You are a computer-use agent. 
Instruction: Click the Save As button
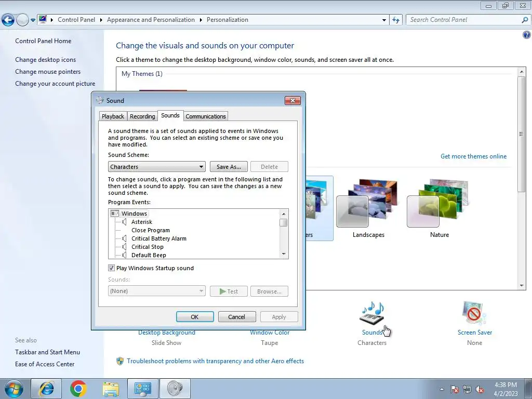point(229,167)
